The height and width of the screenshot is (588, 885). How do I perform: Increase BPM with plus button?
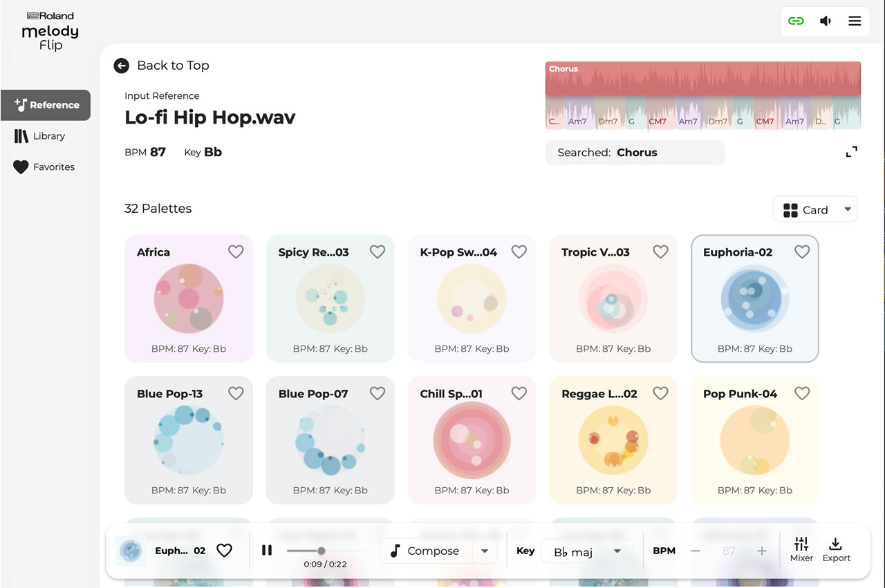coord(762,551)
